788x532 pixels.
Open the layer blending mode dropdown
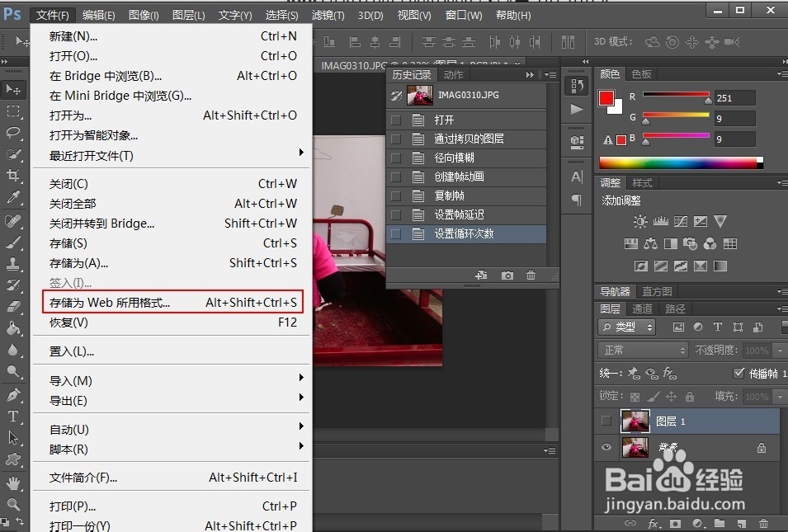point(642,350)
